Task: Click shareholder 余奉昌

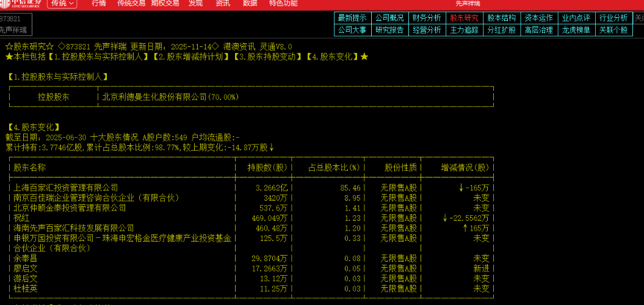Action: [x=25, y=258]
